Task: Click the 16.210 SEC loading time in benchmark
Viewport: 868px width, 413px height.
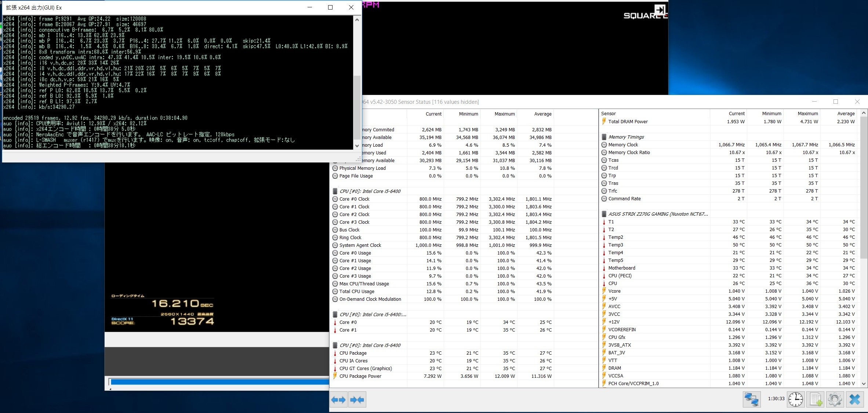Action: 182,303
